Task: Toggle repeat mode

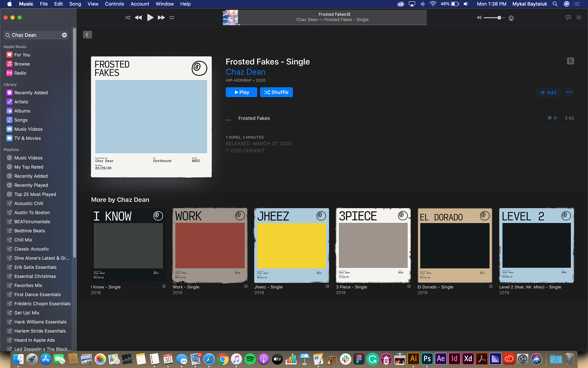Action: pos(172,17)
